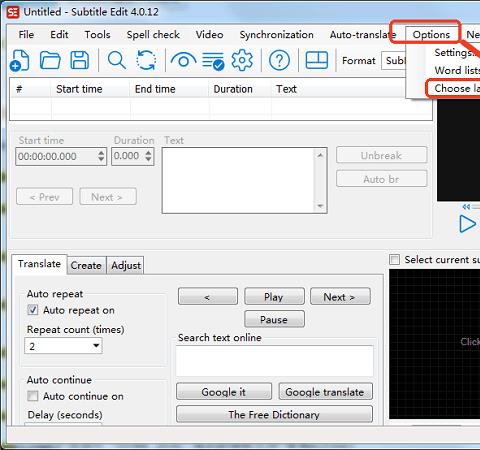Save the subtitle with the floppy disk icon
Viewport: 480px width, 450px height.
80,60
